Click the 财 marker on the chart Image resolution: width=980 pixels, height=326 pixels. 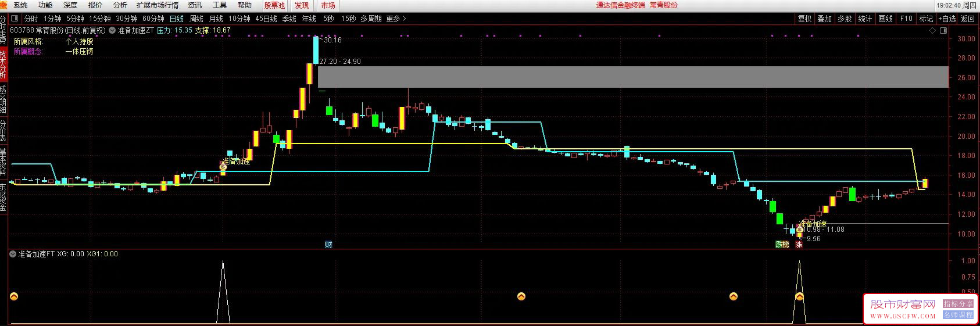[x=328, y=245]
